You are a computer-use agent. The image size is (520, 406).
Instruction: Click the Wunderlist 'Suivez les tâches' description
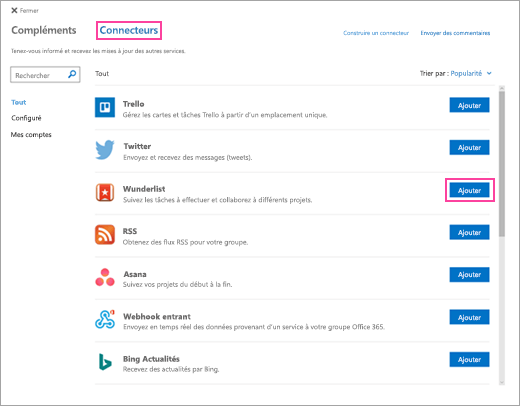217,200
